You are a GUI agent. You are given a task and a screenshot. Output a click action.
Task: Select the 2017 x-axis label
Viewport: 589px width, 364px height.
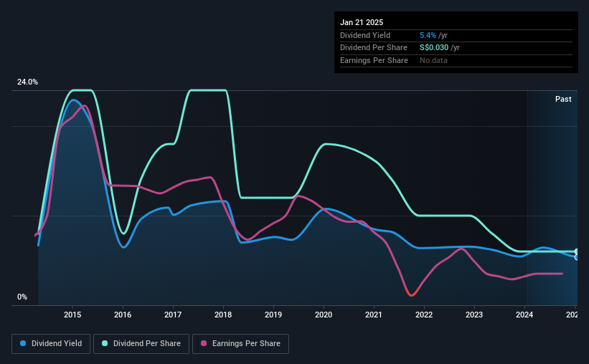pos(173,315)
